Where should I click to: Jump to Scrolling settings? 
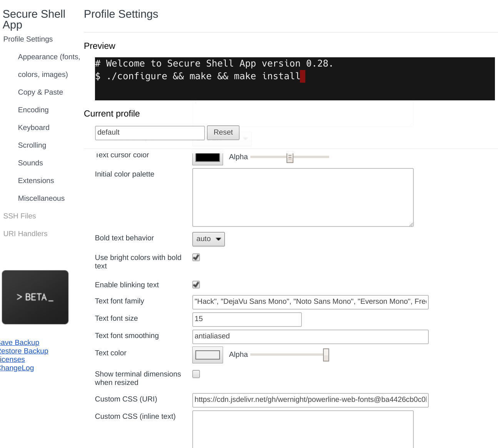click(x=32, y=145)
